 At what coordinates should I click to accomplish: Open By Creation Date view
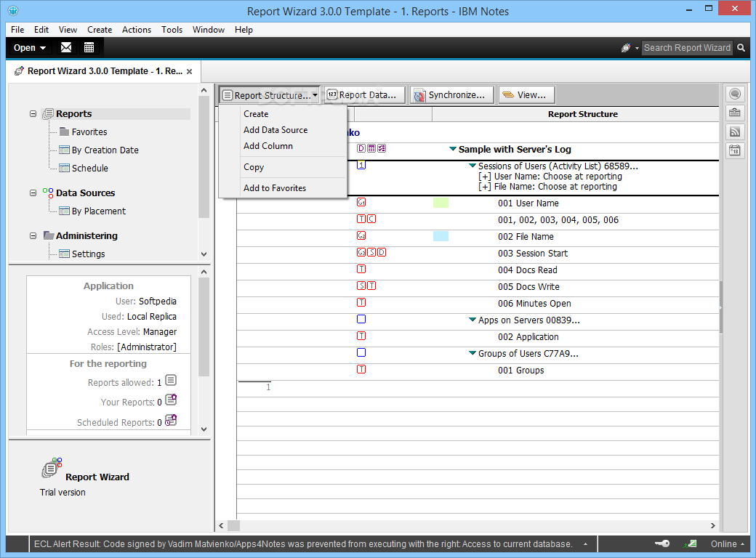point(105,150)
